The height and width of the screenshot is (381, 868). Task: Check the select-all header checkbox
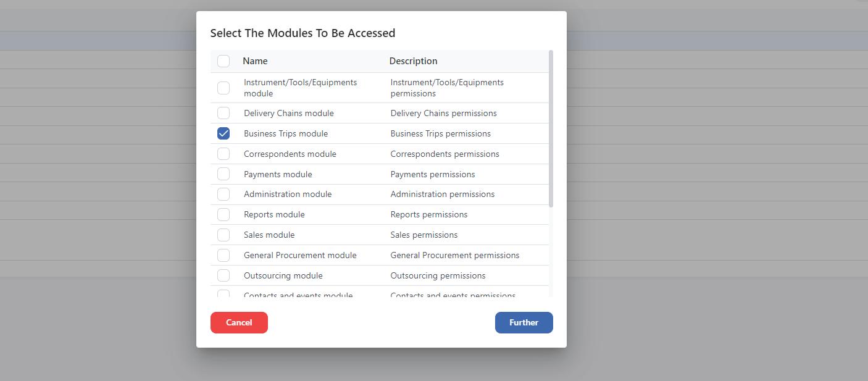pyautogui.click(x=223, y=61)
